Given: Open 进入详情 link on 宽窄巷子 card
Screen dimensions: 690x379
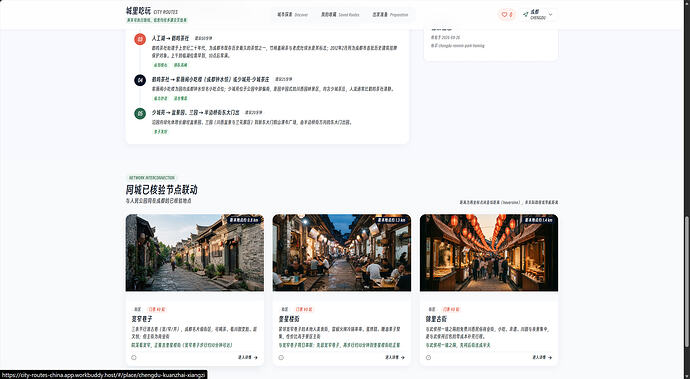Looking at the screenshot, I should [248, 357].
